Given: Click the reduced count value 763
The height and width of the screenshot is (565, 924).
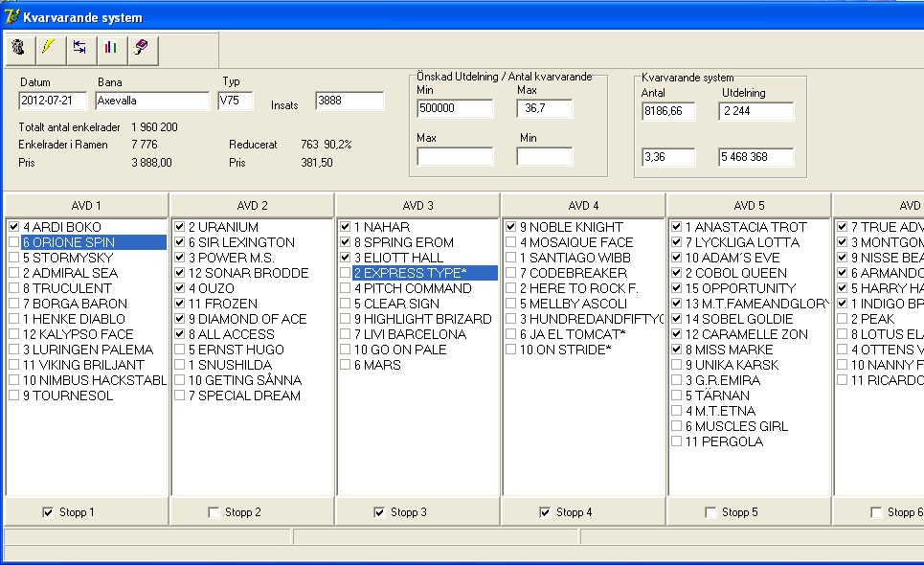Looking at the screenshot, I should click(x=309, y=145).
